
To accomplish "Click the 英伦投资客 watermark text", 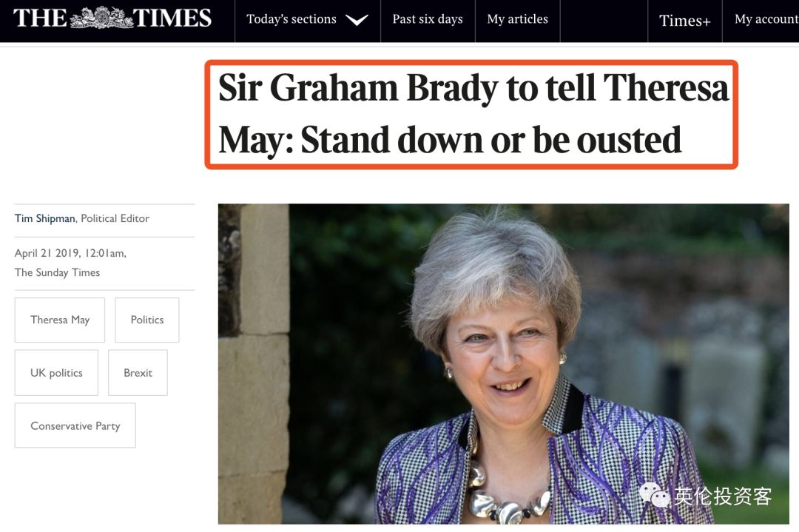I will click(x=723, y=496).
